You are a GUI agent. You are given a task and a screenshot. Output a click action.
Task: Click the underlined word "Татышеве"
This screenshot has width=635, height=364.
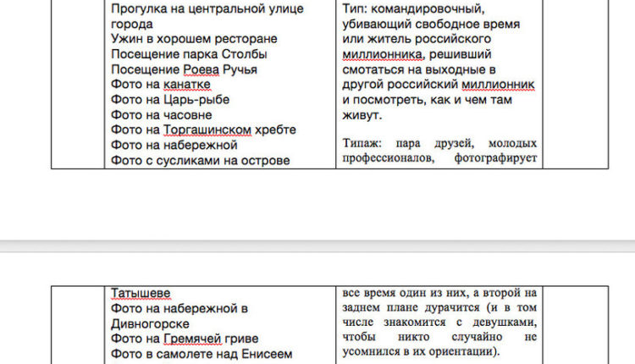[x=141, y=294]
